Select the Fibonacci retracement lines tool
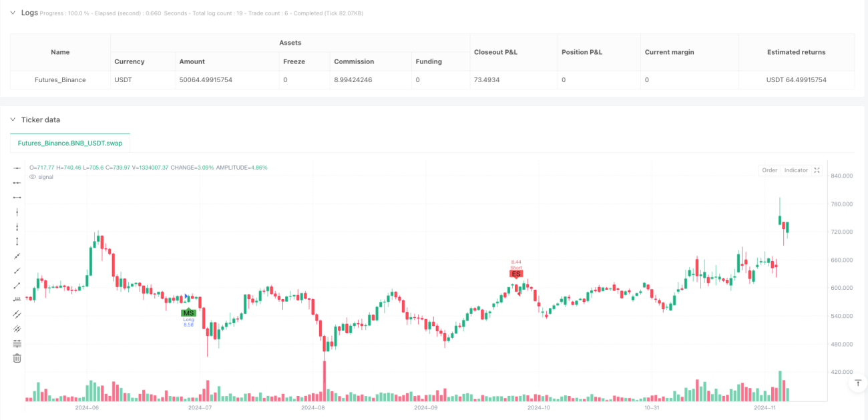868x420 pixels. (x=17, y=343)
